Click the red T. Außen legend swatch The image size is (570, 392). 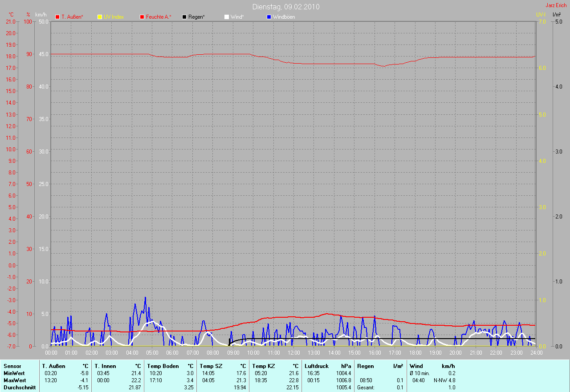(57, 17)
